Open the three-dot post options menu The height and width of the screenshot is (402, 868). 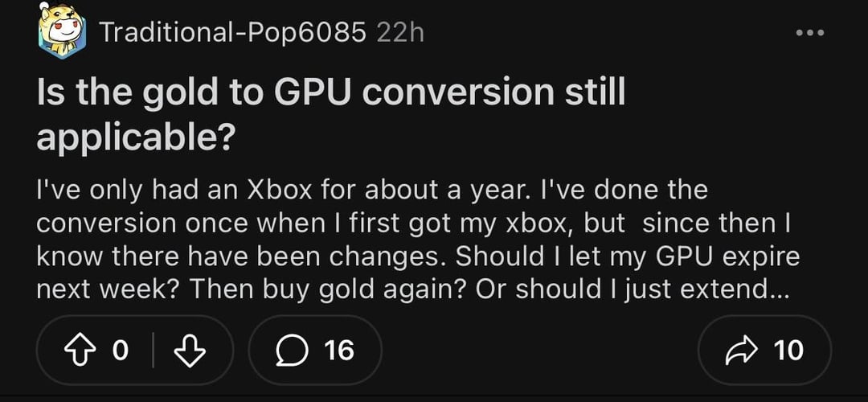click(x=809, y=33)
